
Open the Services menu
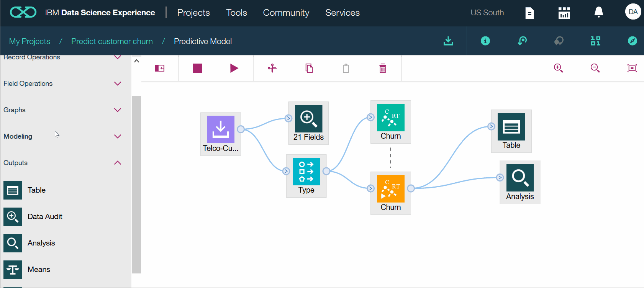click(342, 13)
